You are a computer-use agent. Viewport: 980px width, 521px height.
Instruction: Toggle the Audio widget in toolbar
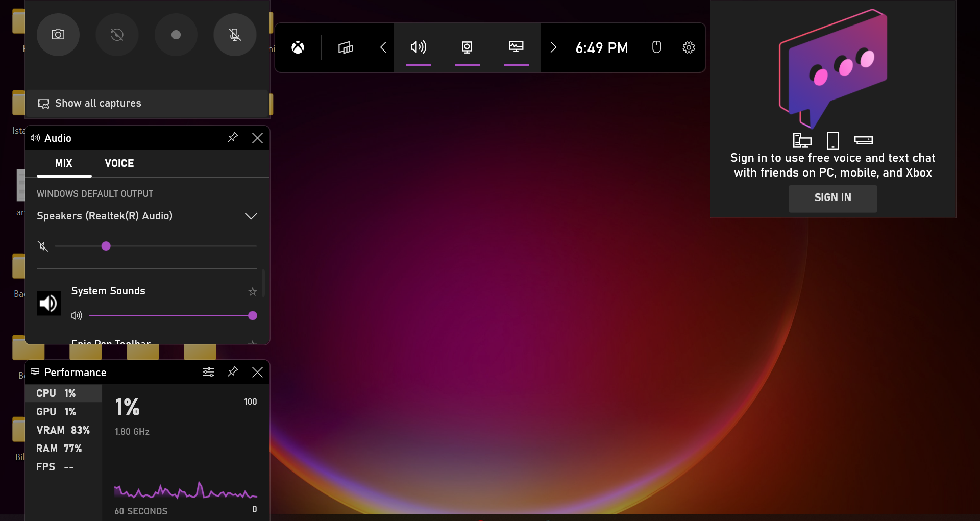[418, 47]
